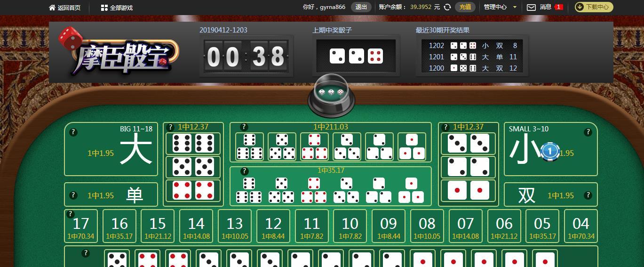644x267 pixels.
Task: Click the balance refresh icon
Action: [447, 7]
